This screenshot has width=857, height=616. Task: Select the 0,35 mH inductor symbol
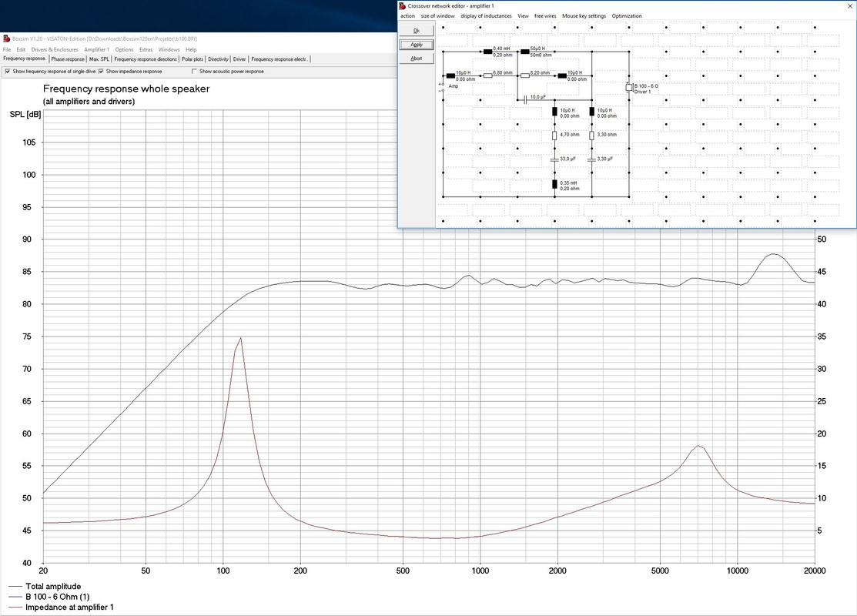[x=554, y=184]
